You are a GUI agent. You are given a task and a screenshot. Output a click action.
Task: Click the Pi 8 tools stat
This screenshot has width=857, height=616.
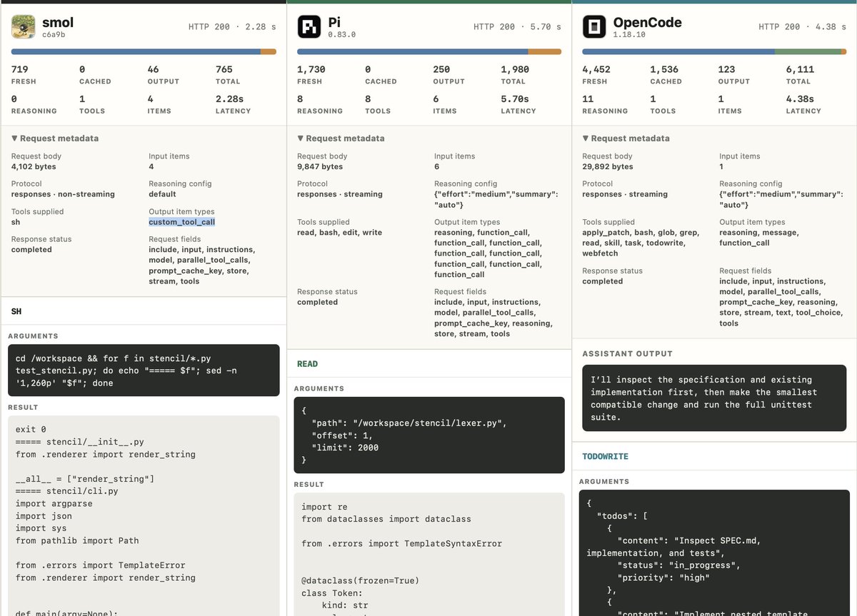377,104
